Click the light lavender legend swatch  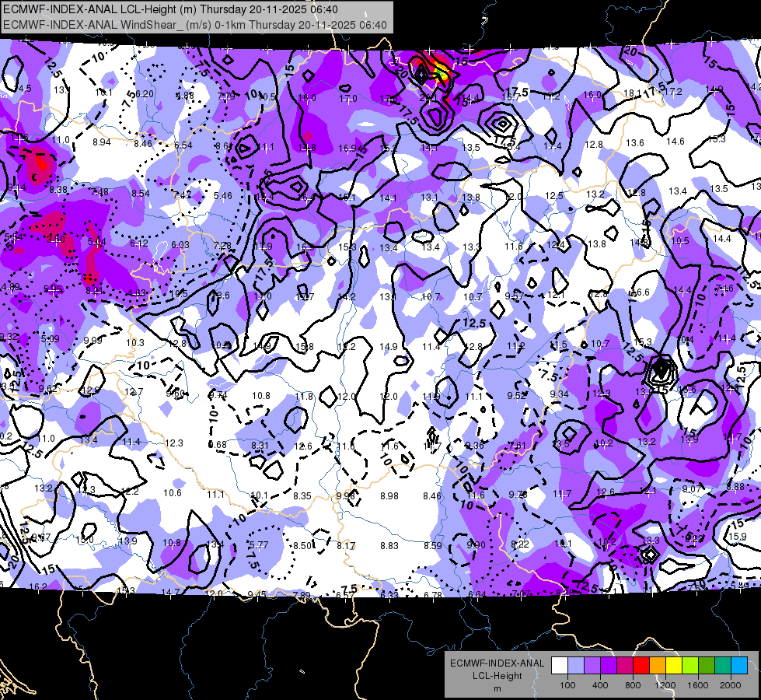pos(576,666)
